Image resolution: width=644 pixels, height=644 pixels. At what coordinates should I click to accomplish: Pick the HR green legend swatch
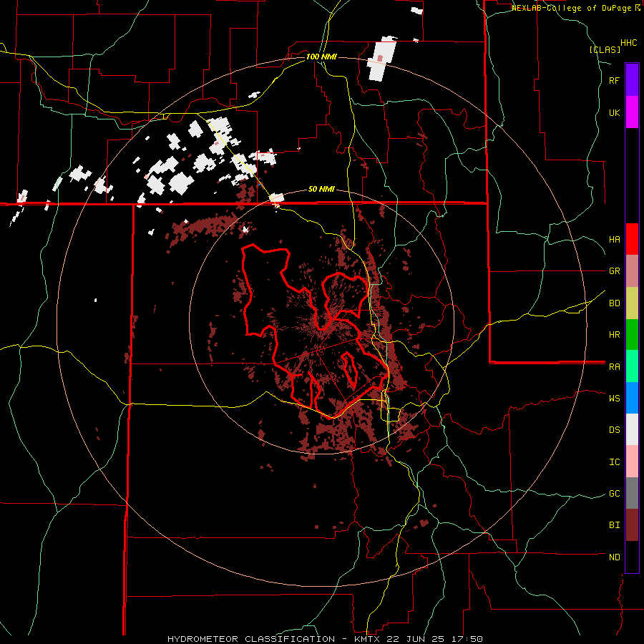click(x=632, y=335)
